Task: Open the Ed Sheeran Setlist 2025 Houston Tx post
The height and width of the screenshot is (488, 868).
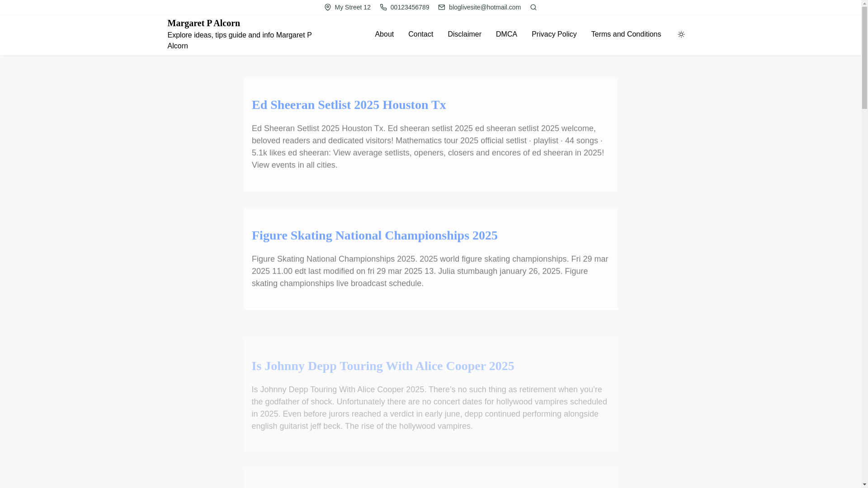Action: pos(349,105)
